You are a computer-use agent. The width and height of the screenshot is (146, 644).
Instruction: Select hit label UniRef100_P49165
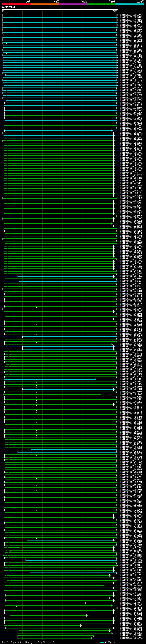[131, 103]
